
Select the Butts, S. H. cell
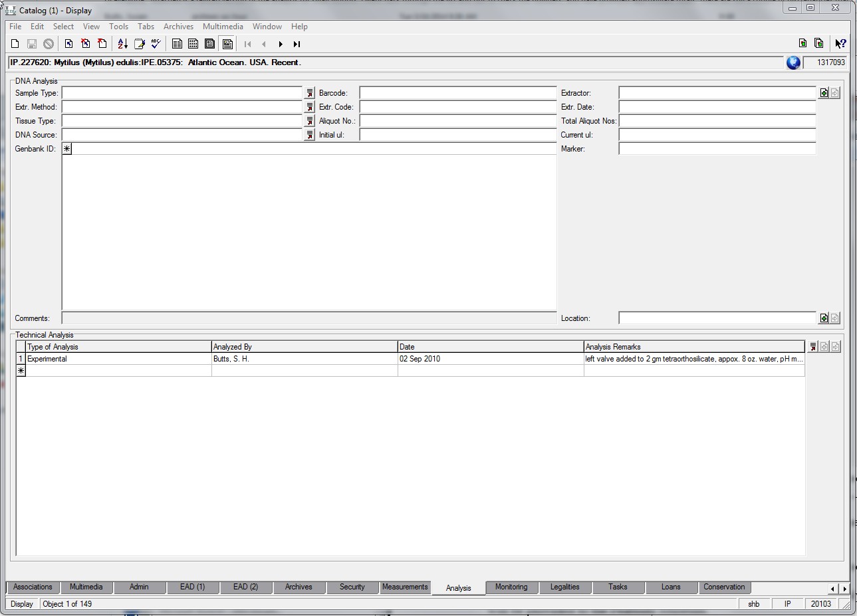(305, 359)
